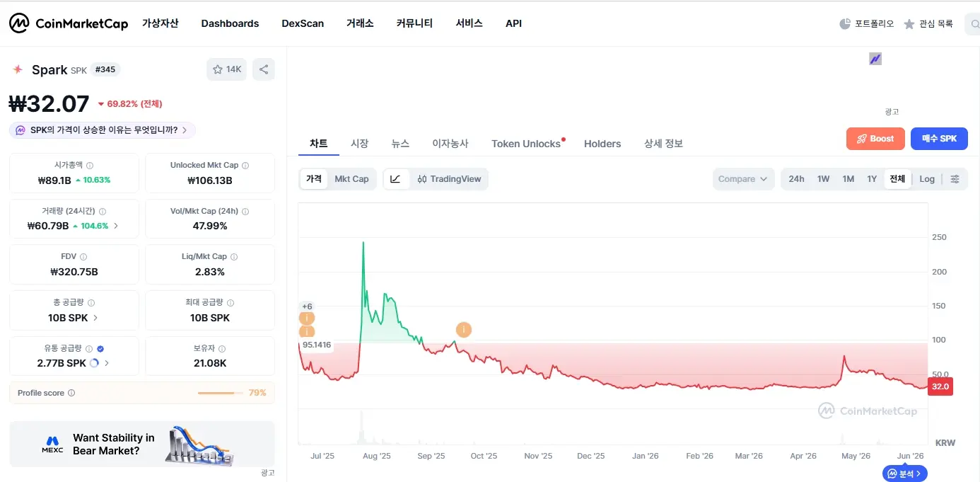Click the Boost button
The width and height of the screenshot is (980, 482).
tap(875, 139)
